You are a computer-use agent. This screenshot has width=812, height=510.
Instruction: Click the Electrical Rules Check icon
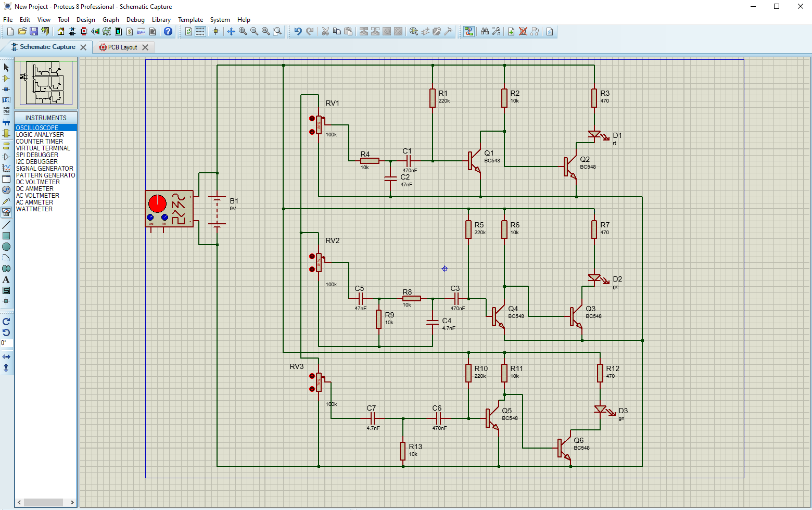pos(550,32)
